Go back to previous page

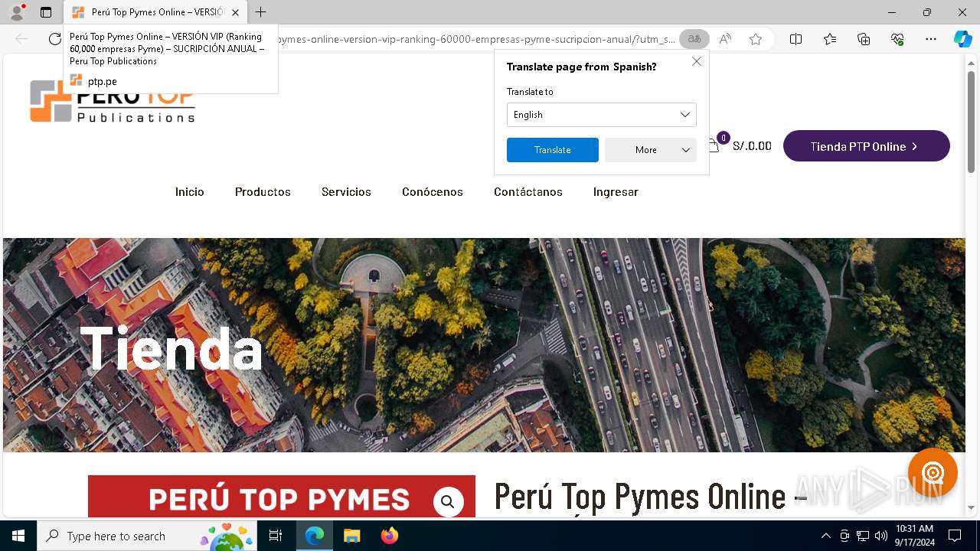pyautogui.click(x=21, y=39)
